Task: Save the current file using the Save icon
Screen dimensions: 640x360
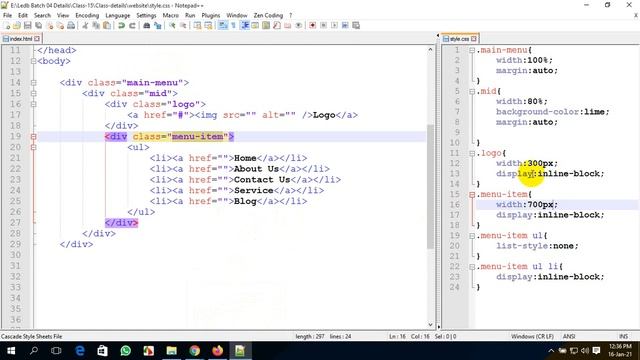Action: coord(28,25)
